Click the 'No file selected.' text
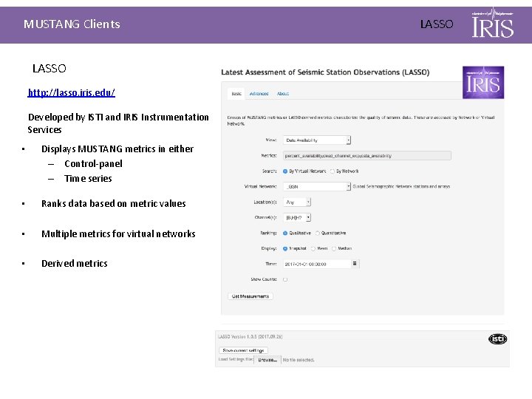 (299, 360)
